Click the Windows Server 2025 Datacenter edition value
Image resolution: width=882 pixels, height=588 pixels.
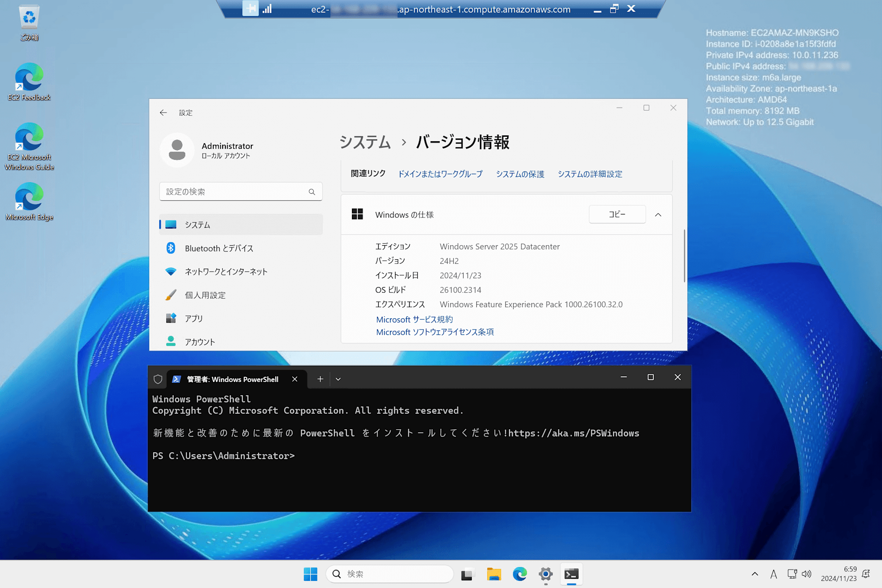click(500, 247)
